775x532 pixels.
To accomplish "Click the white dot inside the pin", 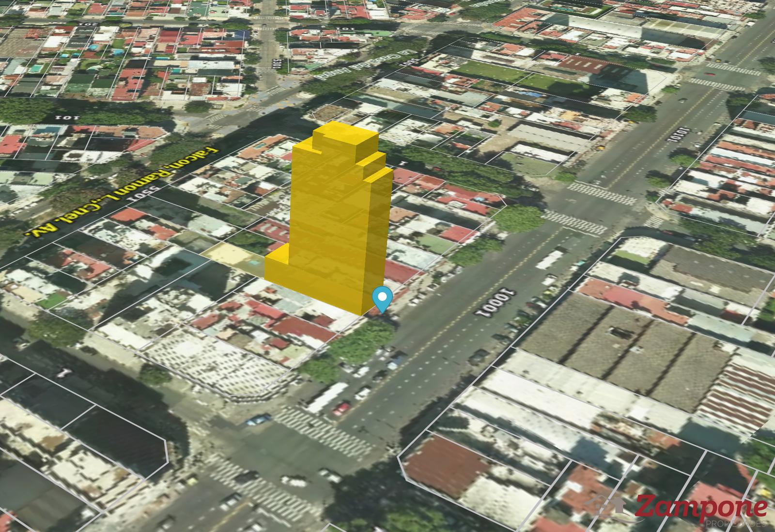I will [383, 295].
